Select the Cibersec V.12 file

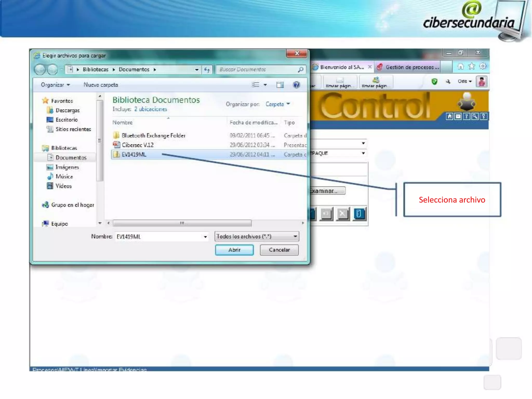click(138, 145)
